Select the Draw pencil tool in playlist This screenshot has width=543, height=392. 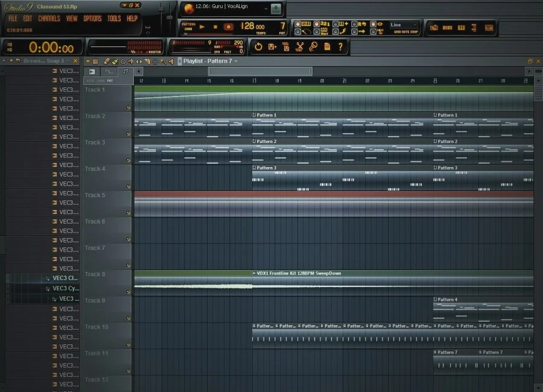pyautogui.click(x=106, y=62)
